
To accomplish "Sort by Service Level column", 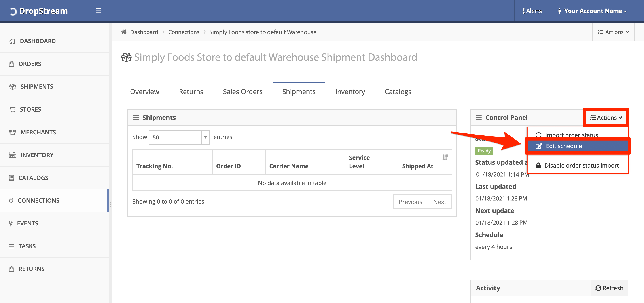I will (x=372, y=162).
